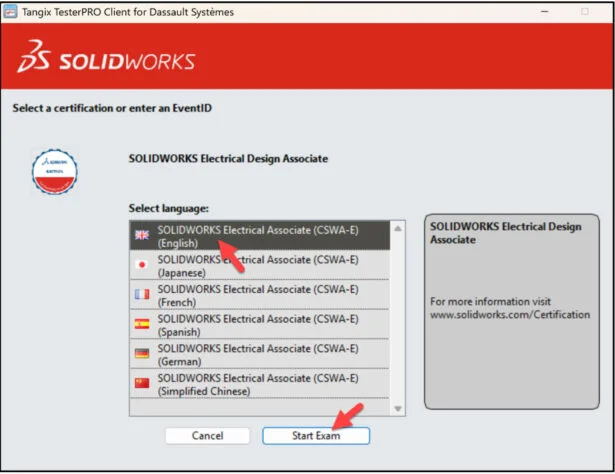Minimize the TesterPRO window

[544, 11]
